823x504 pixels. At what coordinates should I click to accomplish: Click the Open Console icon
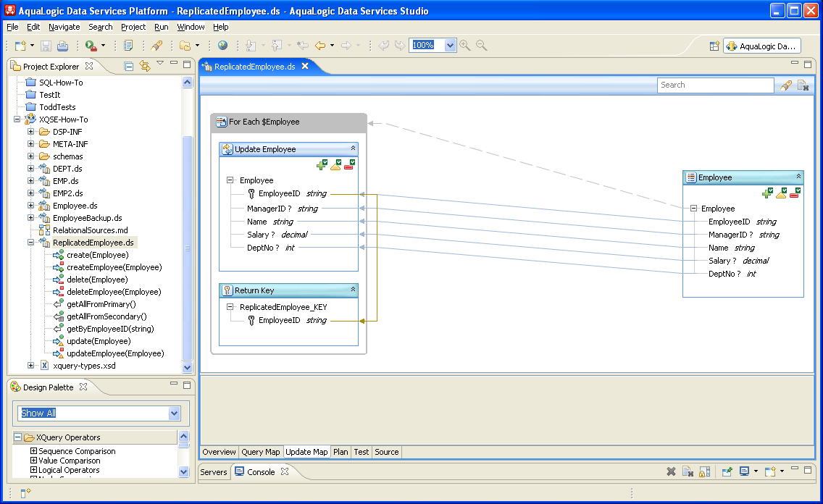[770, 471]
